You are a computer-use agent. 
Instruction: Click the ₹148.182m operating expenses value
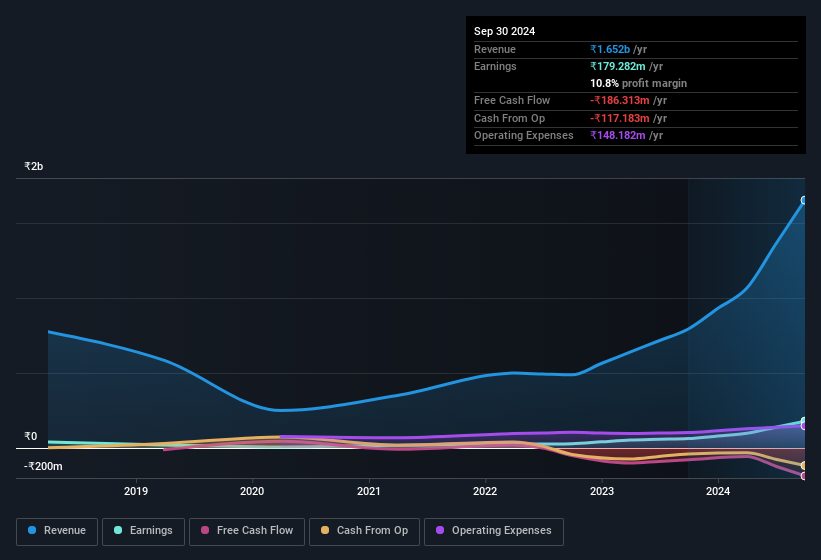point(618,136)
